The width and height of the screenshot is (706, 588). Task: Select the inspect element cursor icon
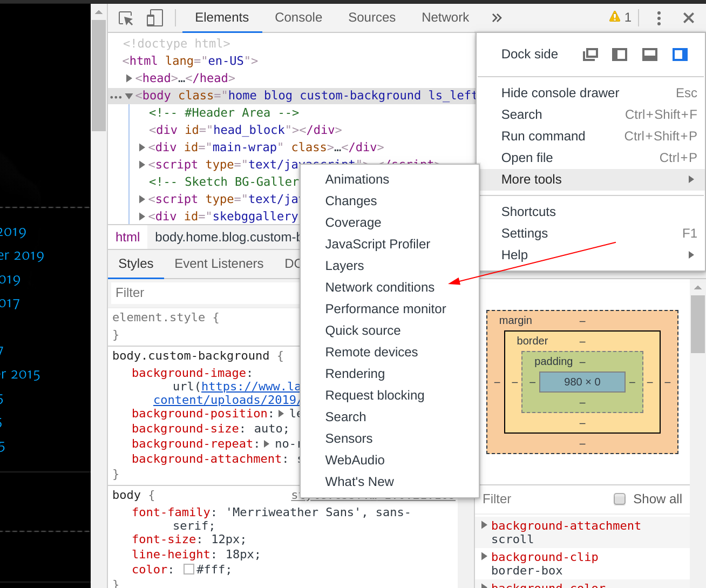tap(125, 17)
